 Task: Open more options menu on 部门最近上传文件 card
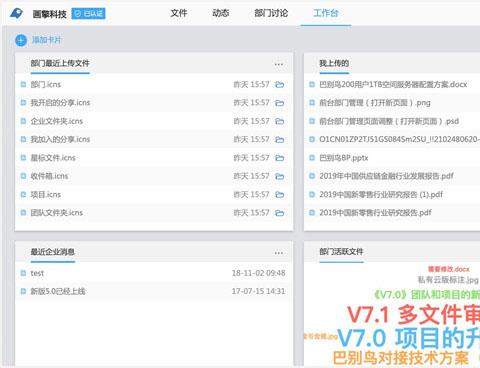pos(279,64)
